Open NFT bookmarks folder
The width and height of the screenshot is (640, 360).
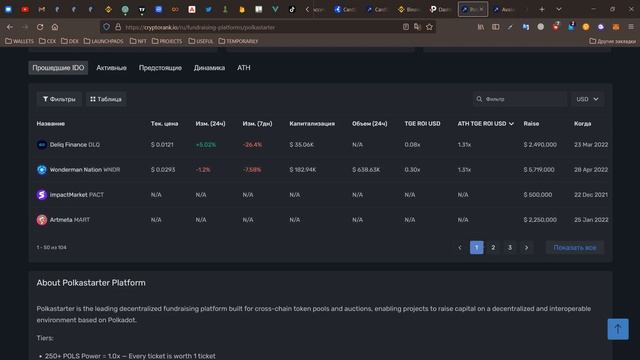click(138, 41)
